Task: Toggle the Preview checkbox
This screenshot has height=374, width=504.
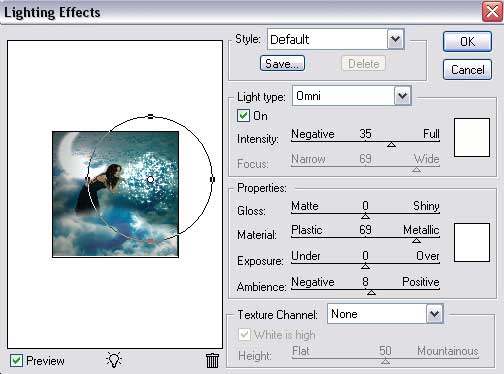Action: [16, 361]
